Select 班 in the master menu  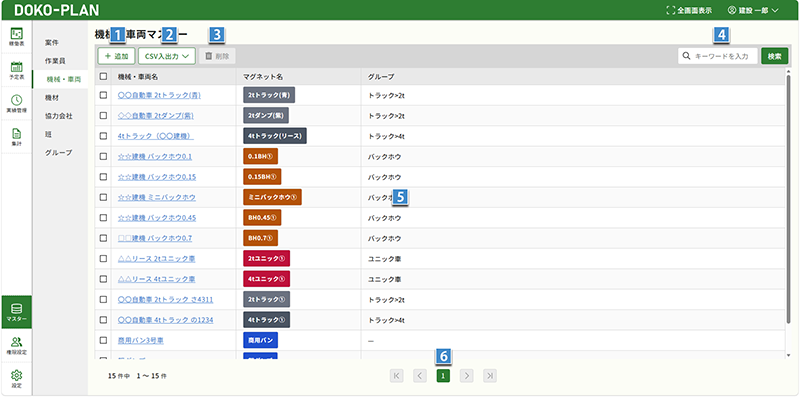tap(48, 134)
